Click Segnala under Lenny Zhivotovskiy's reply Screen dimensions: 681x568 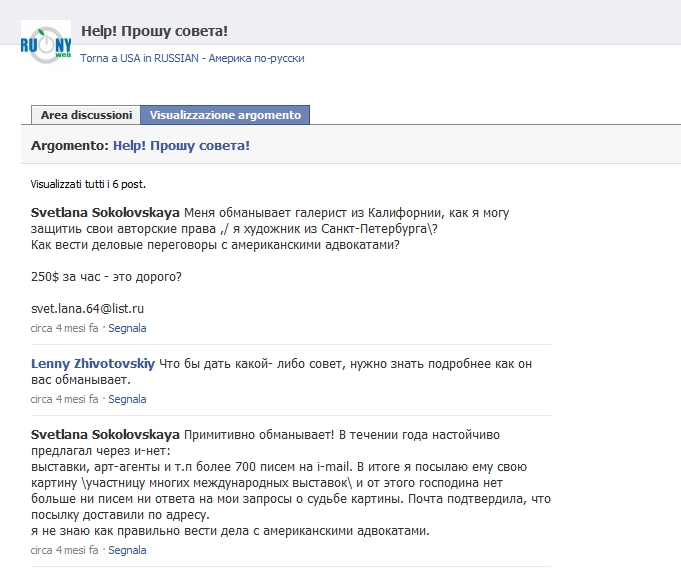pos(127,399)
